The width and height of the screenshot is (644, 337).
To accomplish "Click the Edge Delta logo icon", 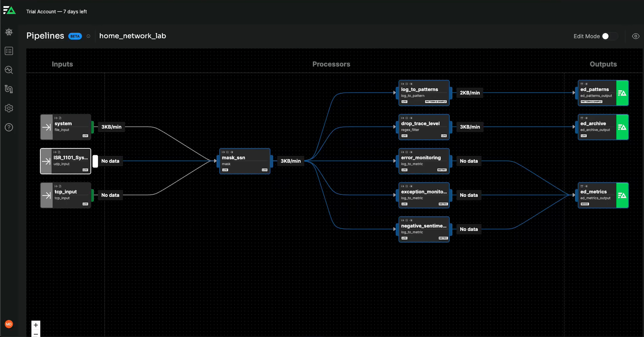I will click(10, 11).
